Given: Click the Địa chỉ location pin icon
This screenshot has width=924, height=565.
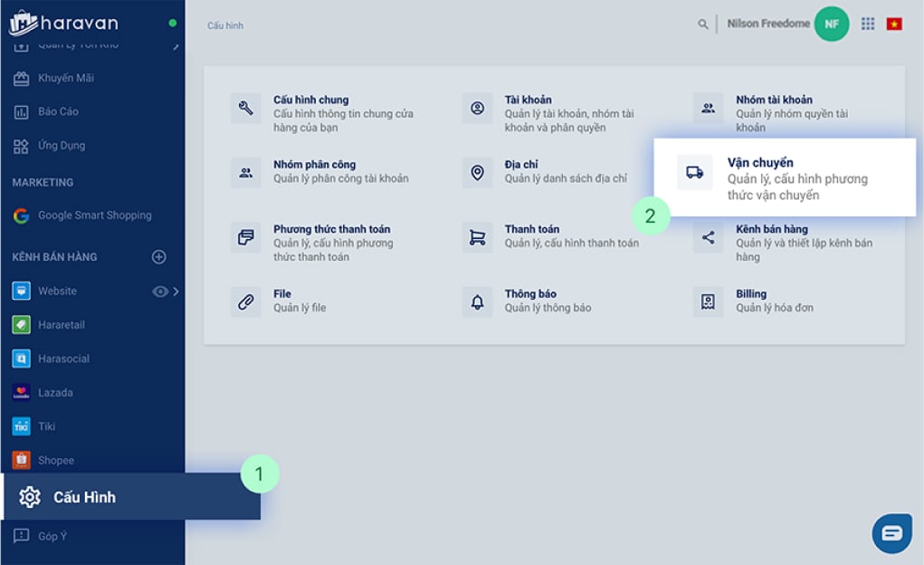Looking at the screenshot, I should pyautogui.click(x=477, y=173).
